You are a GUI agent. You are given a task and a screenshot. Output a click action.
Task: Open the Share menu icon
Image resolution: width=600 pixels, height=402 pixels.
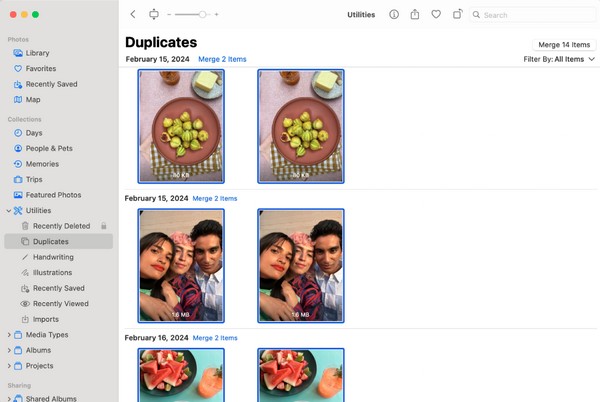click(414, 15)
